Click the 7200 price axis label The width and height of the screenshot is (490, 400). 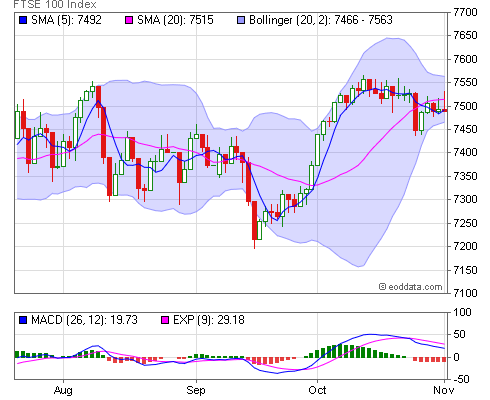[465, 246]
